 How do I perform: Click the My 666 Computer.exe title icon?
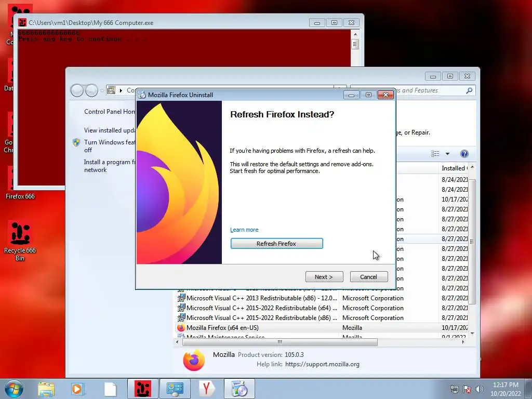coord(22,23)
